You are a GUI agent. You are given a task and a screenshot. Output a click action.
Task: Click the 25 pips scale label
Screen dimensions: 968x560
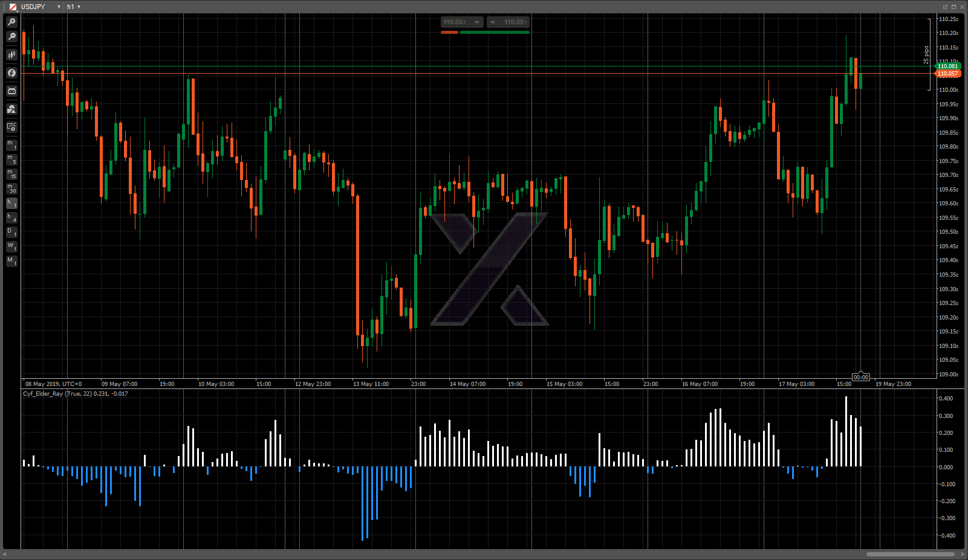coord(926,55)
